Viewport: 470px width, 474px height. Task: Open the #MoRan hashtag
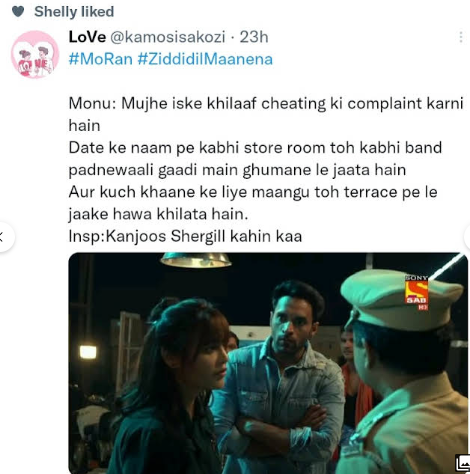tap(101, 59)
